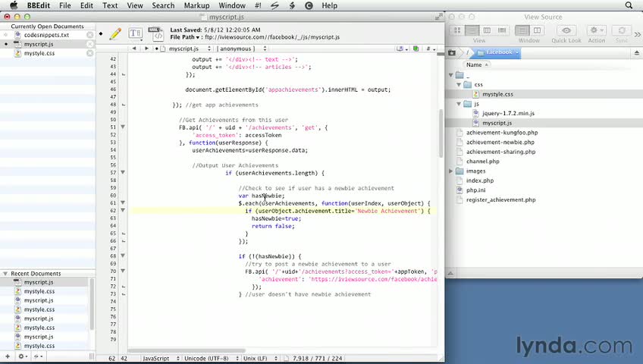643x364 pixels.
Task: Fold the code block at line 68
Action: 123,256
